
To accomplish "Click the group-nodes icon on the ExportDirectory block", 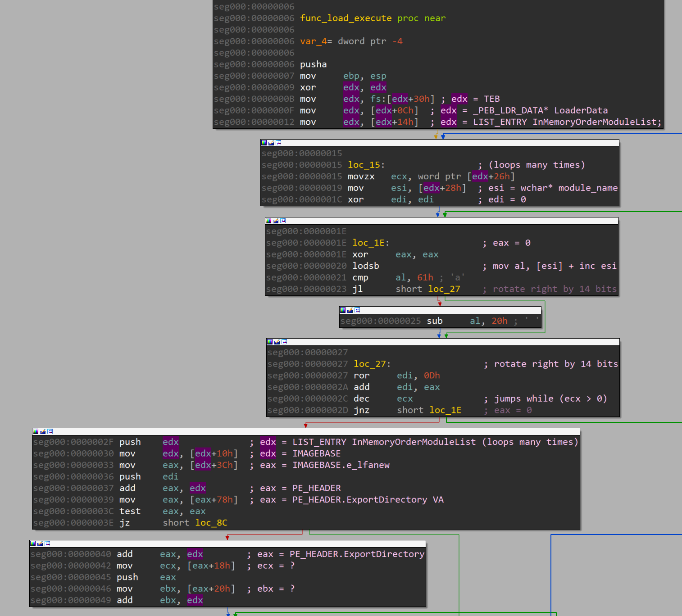I will pos(48,544).
